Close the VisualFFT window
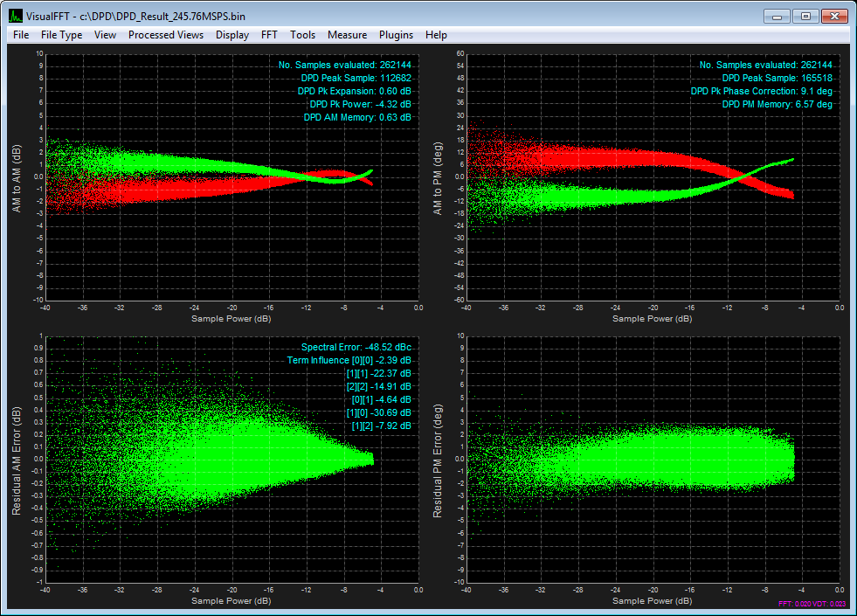 835,16
